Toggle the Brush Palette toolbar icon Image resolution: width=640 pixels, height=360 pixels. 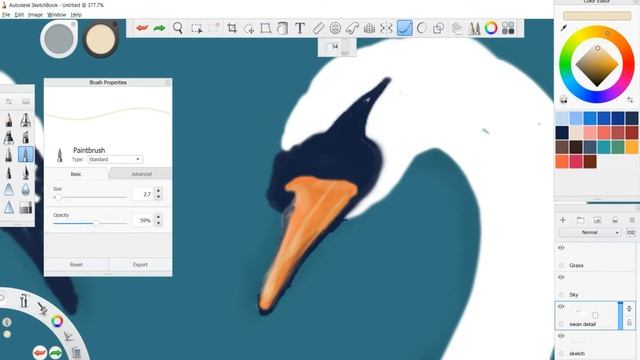click(x=474, y=28)
